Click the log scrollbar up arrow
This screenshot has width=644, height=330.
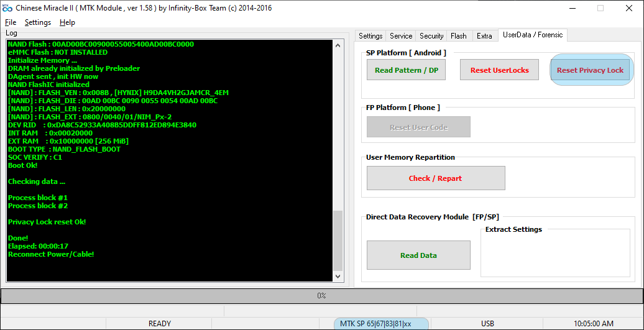338,45
